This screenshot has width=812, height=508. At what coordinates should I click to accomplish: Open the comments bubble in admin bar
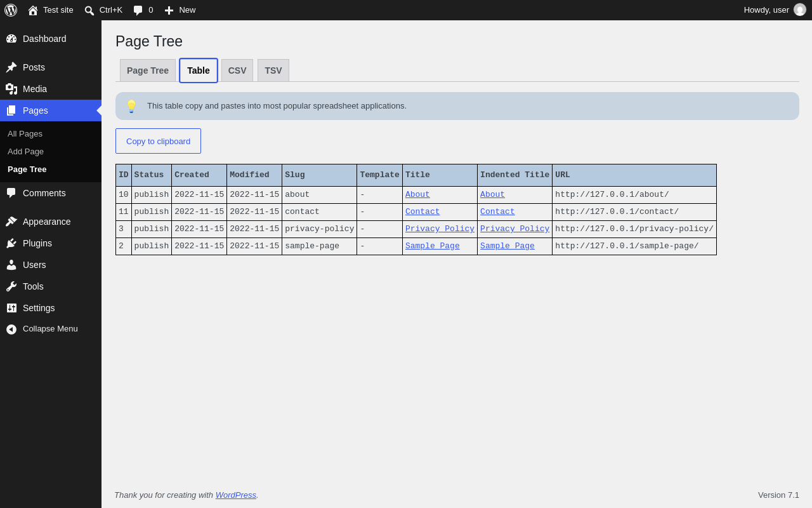(138, 10)
